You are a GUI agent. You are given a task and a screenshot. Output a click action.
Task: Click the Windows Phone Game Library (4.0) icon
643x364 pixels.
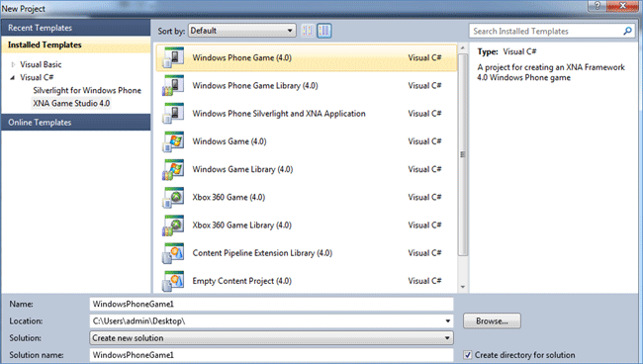pos(173,86)
